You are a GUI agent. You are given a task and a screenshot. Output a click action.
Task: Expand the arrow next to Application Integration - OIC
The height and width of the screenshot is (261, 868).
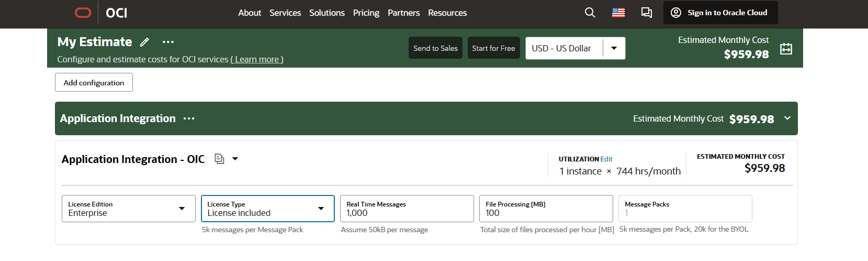[235, 159]
